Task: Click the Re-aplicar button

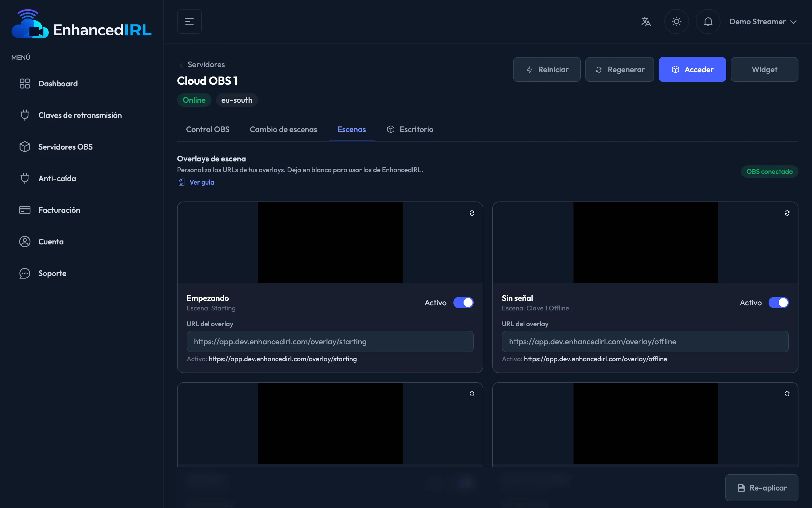Action: 762,488
